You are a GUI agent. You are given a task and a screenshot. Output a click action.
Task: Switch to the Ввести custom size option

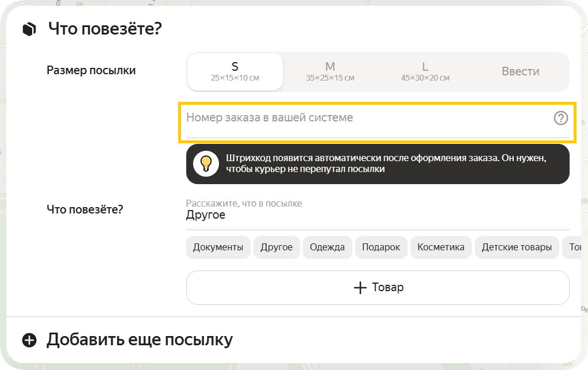tap(520, 72)
